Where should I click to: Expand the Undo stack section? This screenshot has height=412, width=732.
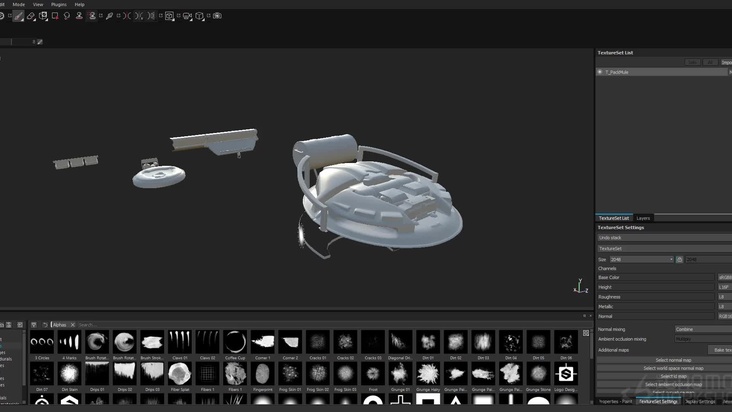pos(665,238)
